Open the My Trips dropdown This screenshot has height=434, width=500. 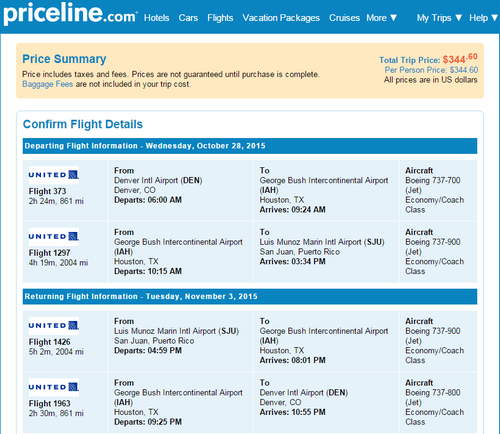(439, 18)
